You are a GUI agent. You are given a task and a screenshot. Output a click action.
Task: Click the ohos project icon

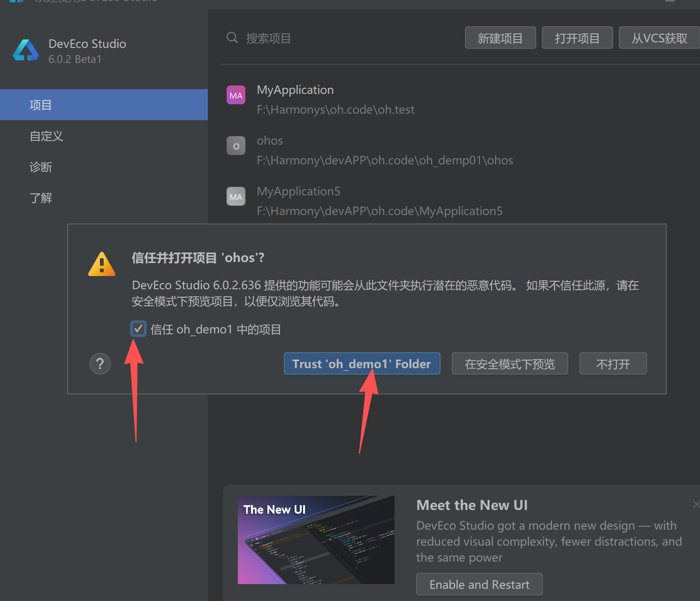pos(236,146)
